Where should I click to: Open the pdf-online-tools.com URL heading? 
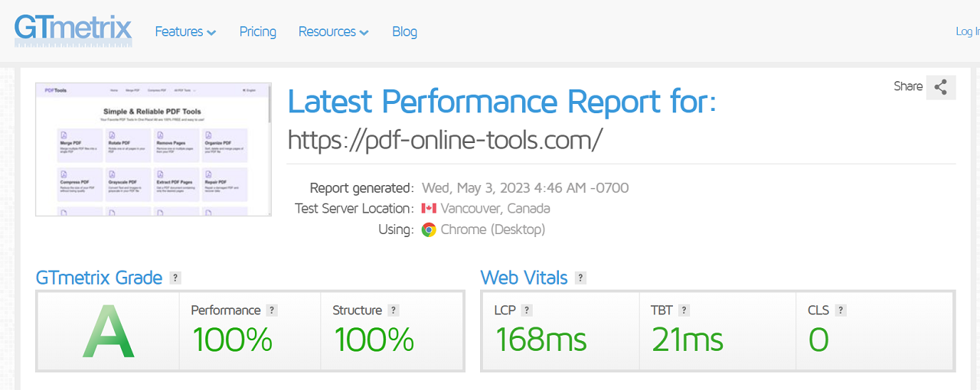445,140
